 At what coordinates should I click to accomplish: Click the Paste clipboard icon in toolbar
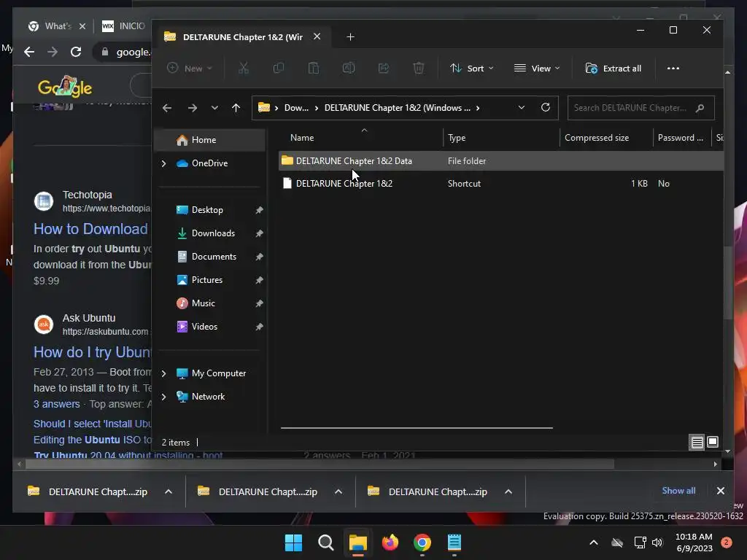tap(314, 68)
